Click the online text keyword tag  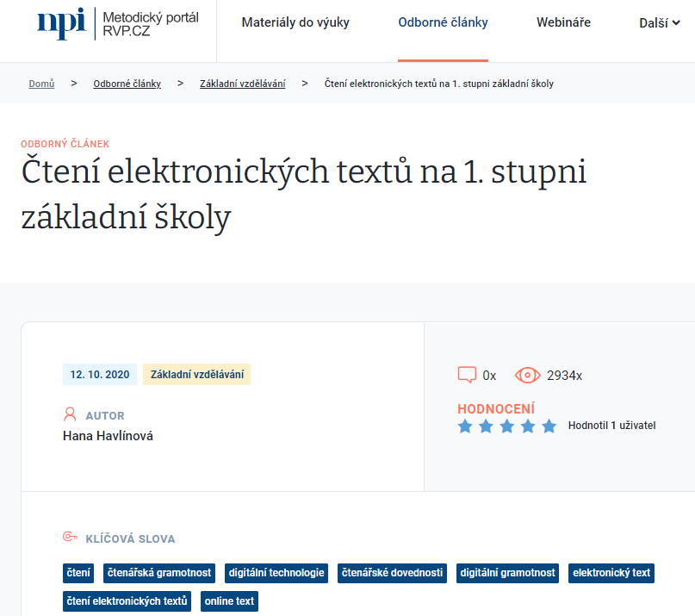(229, 601)
